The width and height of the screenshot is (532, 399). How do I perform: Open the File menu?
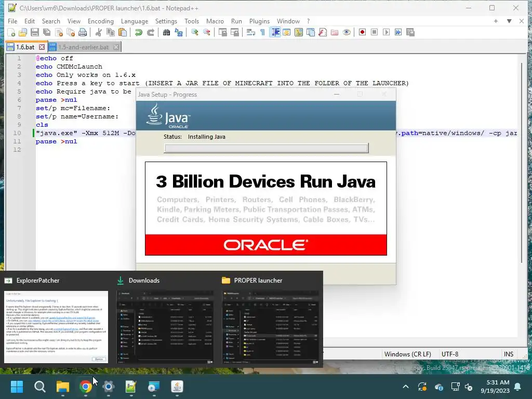[x=12, y=21]
